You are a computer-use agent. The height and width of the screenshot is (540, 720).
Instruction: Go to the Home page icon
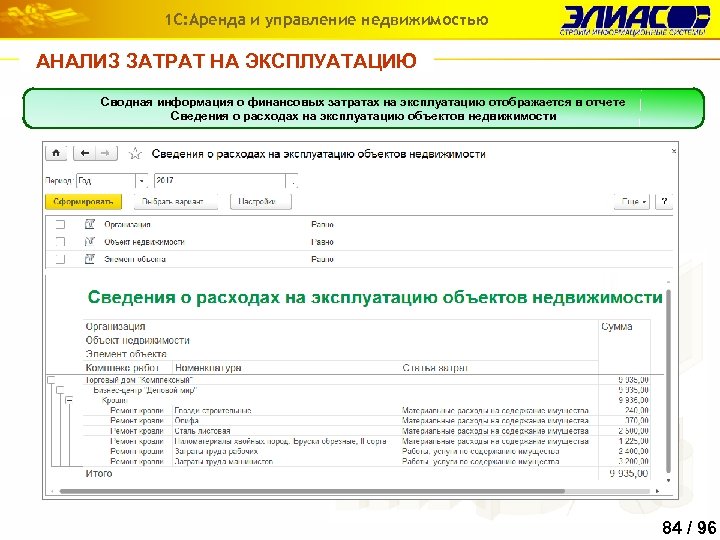click(56, 153)
